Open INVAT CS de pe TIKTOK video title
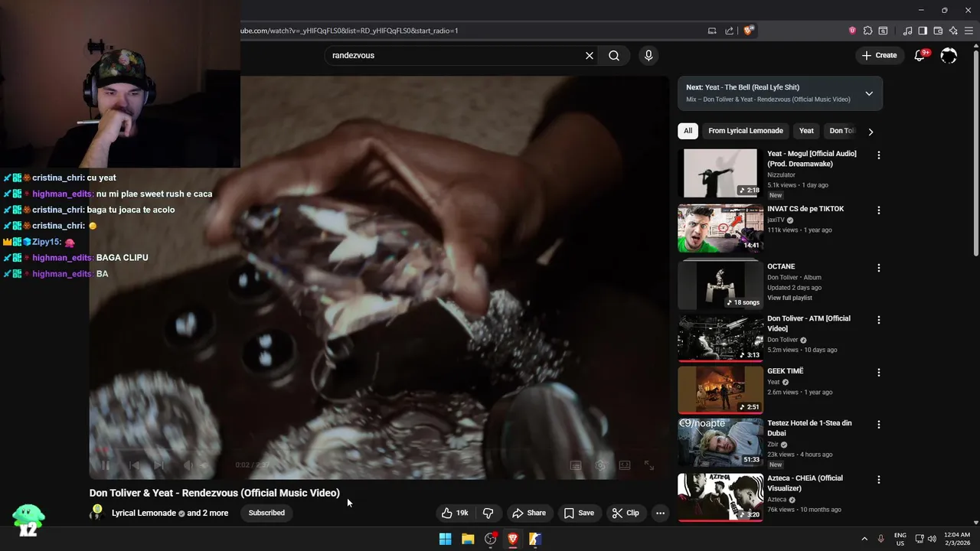Screen dimensions: 980x551 pyautogui.click(x=805, y=209)
